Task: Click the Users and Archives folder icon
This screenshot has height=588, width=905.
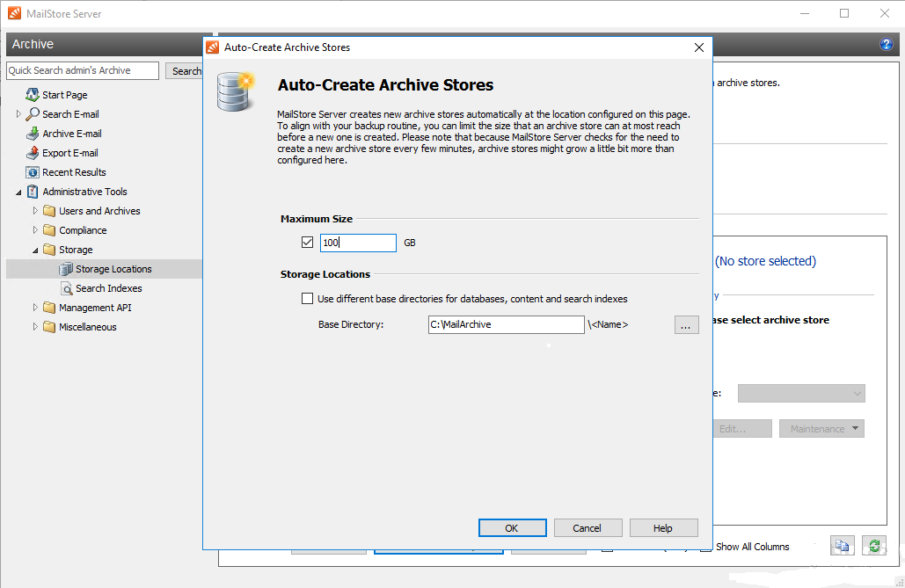Action: pyautogui.click(x=49, y=211)
